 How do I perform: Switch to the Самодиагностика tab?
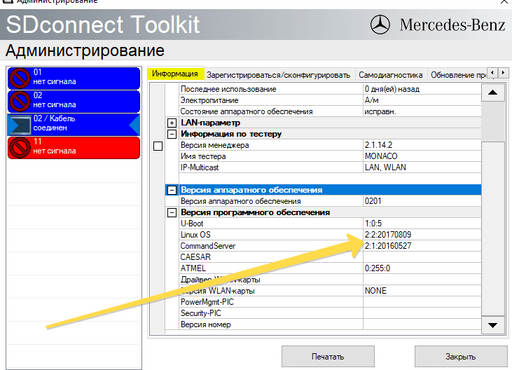click(390, 75)
